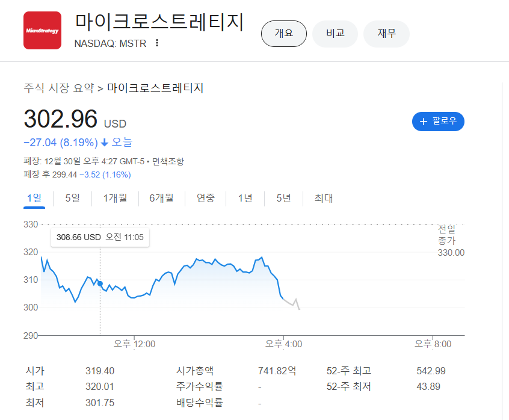Viewport: 509px width, 420px height.
Task: Select the 개요 pill tab
Action: point(284,34)
